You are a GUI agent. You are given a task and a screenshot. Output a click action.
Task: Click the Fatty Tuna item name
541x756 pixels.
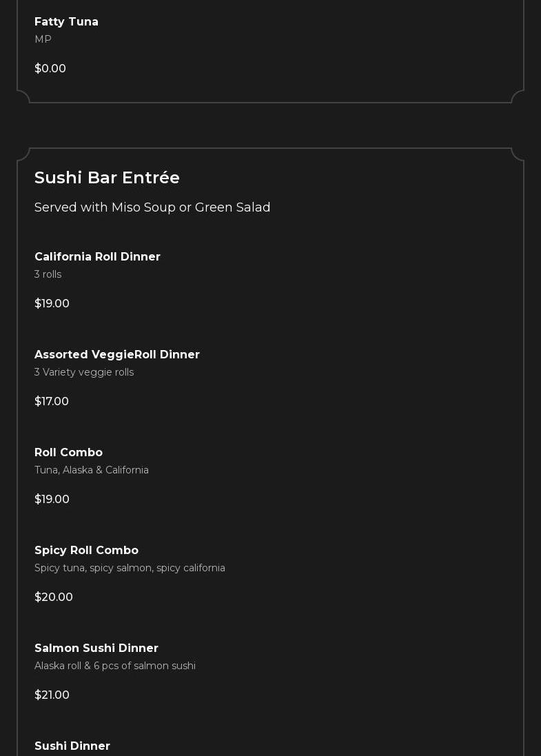click(66, 22)
